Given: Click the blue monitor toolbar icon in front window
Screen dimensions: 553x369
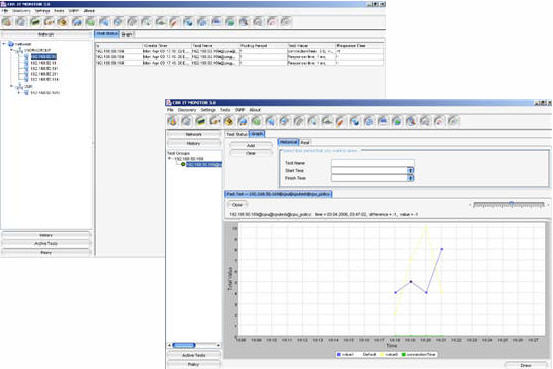Looking at the screenshot, I should tap(383, 121).
